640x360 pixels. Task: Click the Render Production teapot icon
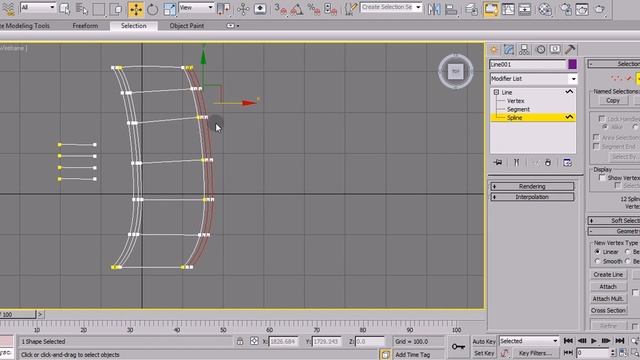click(599, 9)
